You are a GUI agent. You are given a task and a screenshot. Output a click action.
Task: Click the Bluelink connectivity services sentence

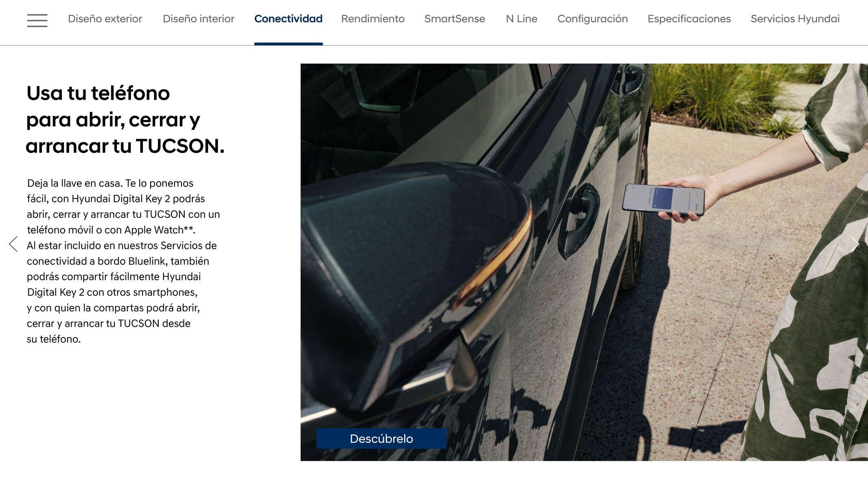[122, 292]
